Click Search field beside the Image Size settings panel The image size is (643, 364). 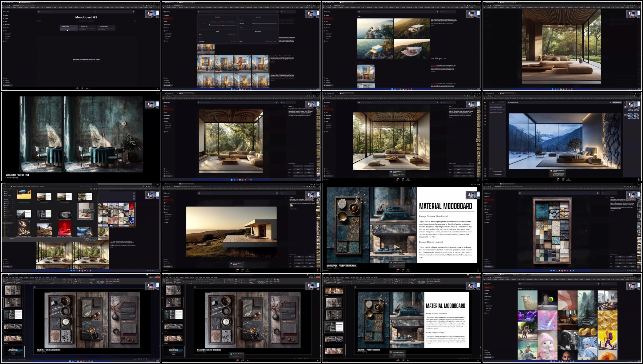tap(288, 12)
